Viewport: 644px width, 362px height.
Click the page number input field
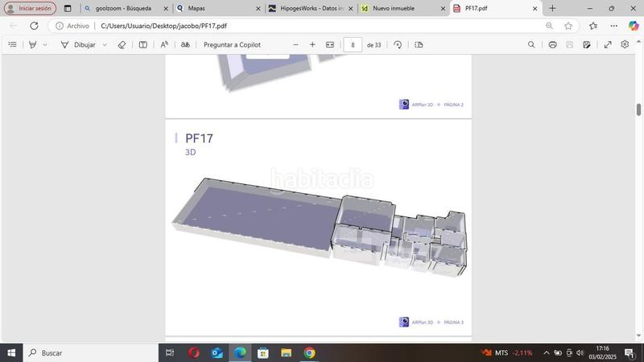(x=353, y=45)
